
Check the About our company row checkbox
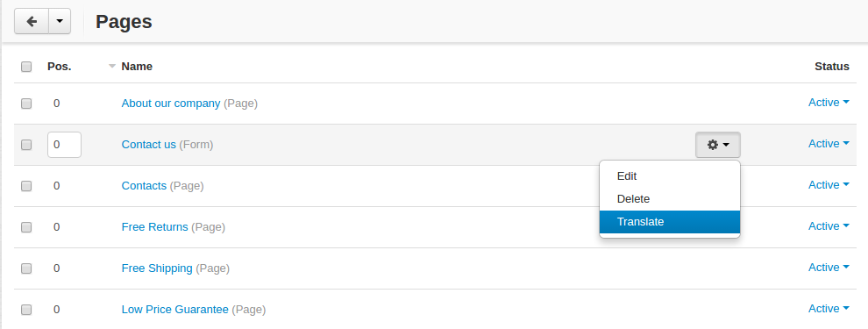tap(26, 104)
